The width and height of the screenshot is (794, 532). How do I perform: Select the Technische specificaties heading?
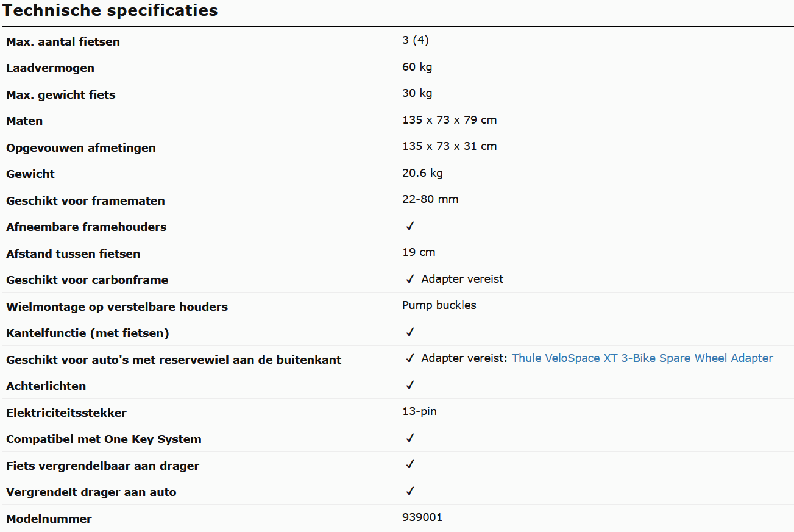tap(110, 10)
